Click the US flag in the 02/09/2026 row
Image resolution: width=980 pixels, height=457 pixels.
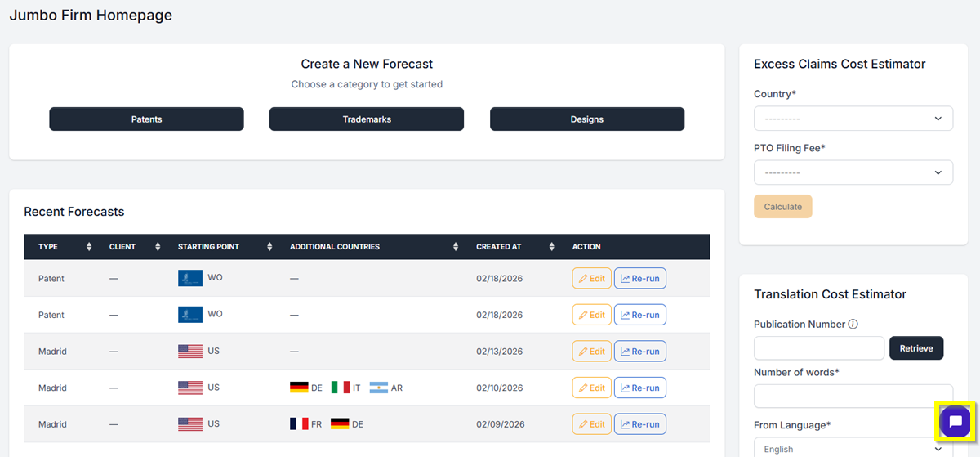tap(190, 424)
